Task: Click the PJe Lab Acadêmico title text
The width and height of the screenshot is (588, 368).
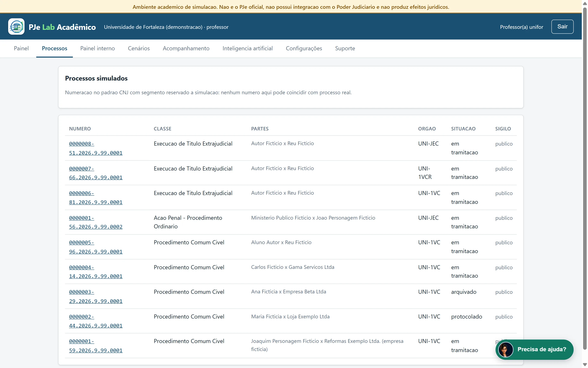Action: coord(62,27)
